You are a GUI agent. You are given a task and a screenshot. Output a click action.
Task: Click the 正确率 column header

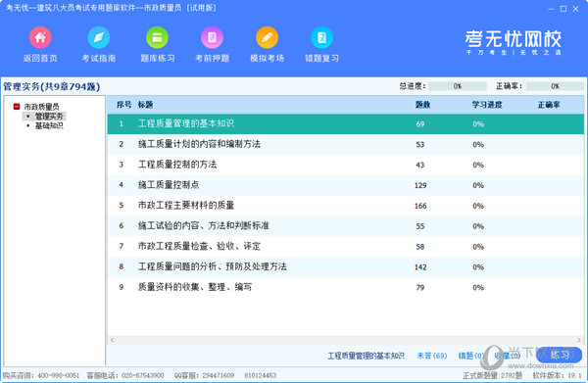point(549,105)
